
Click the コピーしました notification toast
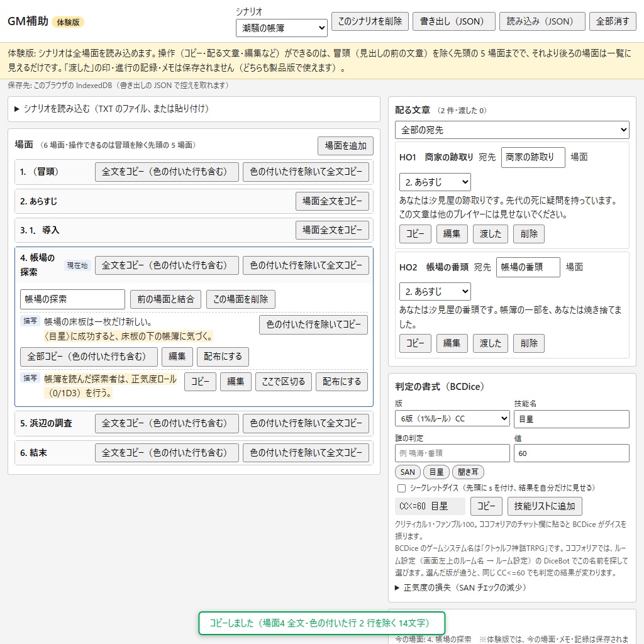[321, 623]
